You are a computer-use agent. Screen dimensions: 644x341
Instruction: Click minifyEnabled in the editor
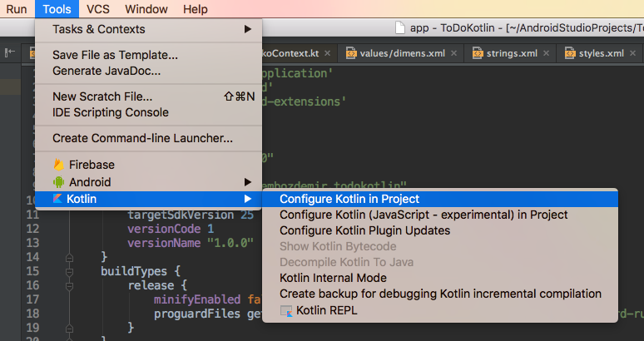(x=197, y=299)
